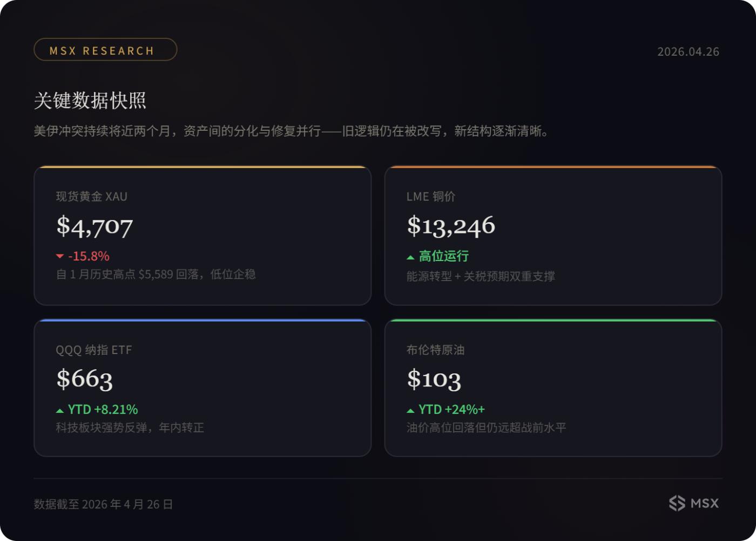Click the 2026.04.26 date label
The image size is (756, 541).
click(687, 52)
